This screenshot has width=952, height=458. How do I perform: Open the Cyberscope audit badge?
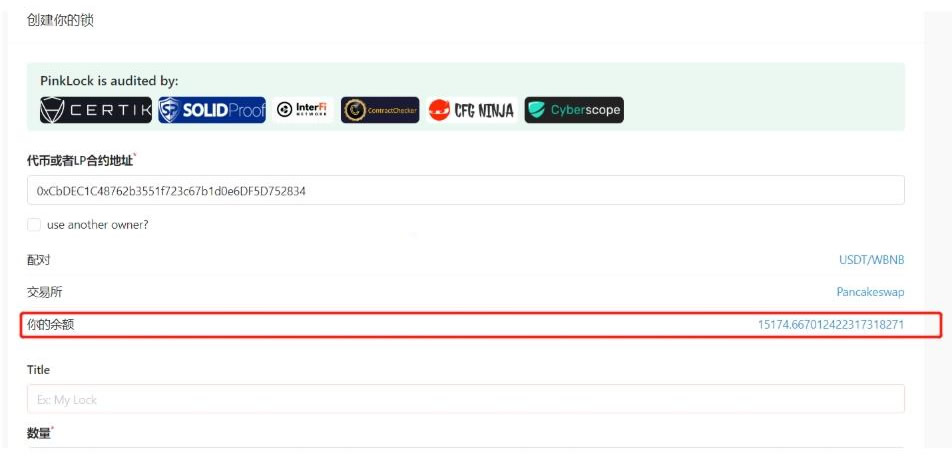point(574,110)
